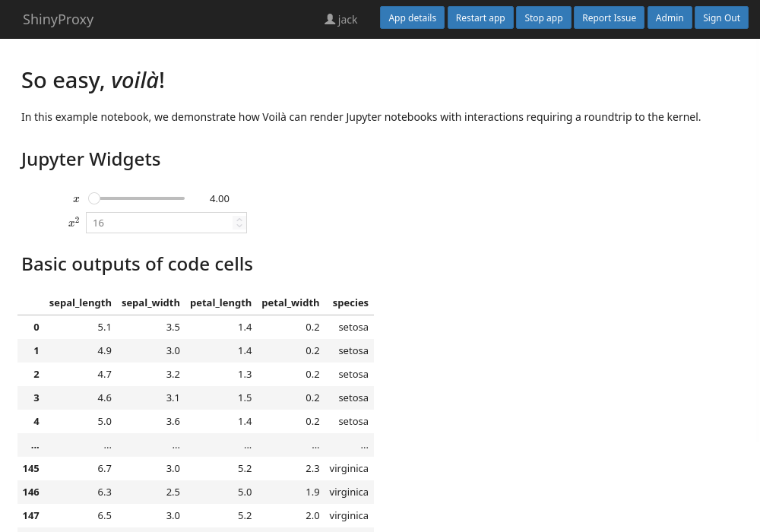Screen dimensions: 760x532
Task: Click row index 0
Action: pos(36,327)
